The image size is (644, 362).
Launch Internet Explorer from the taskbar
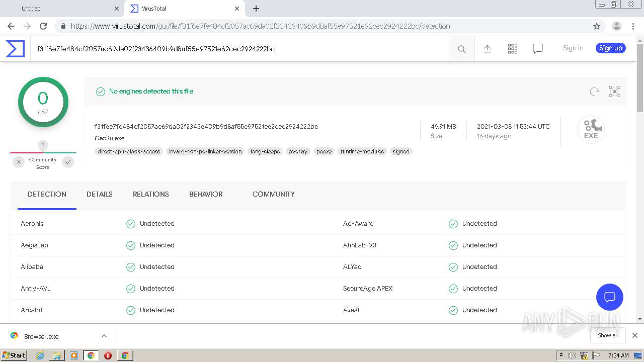pos(40,355)
